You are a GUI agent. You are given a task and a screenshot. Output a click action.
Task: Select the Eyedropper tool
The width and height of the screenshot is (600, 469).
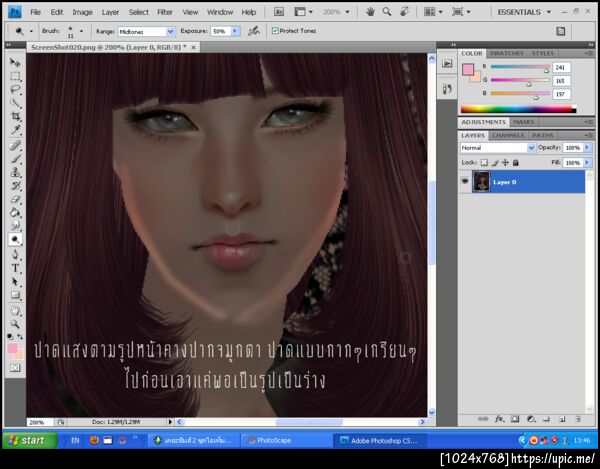(15, 130)
